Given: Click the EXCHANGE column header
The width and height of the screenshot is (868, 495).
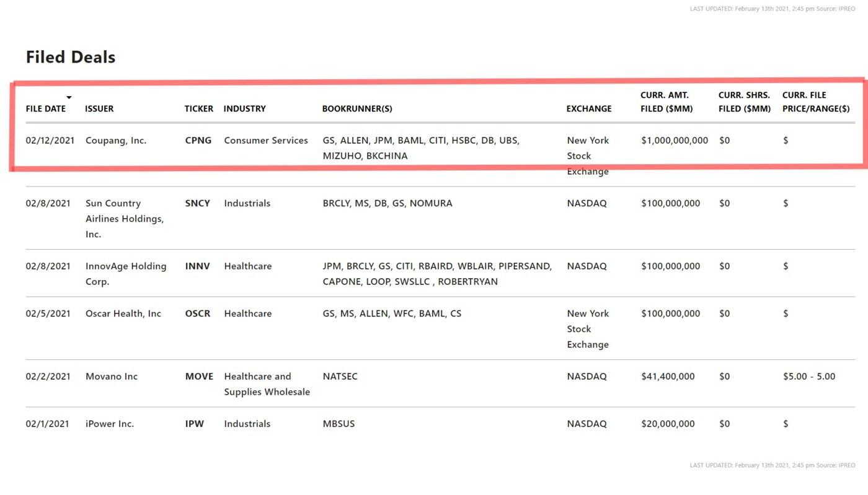Looking at the screenshot, I should point(588,108).
